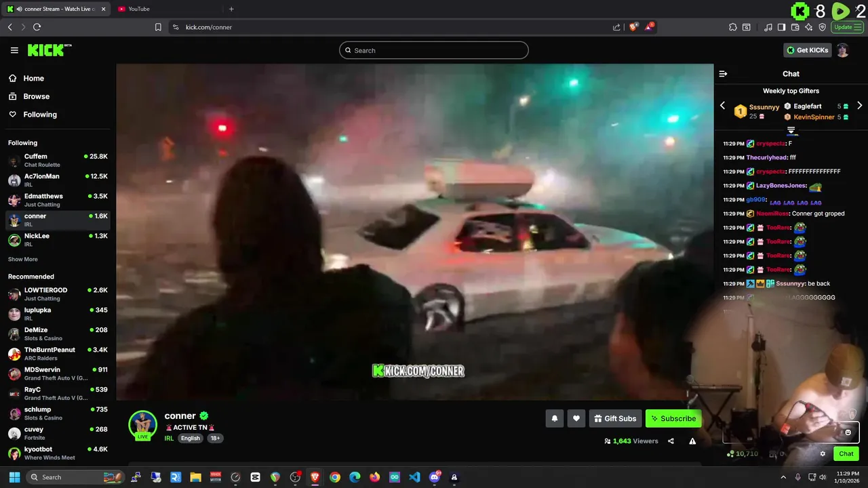Select the conner channel in Following list
The height and width of the screenshot is (488, 868).
click(x=58, y=220)
